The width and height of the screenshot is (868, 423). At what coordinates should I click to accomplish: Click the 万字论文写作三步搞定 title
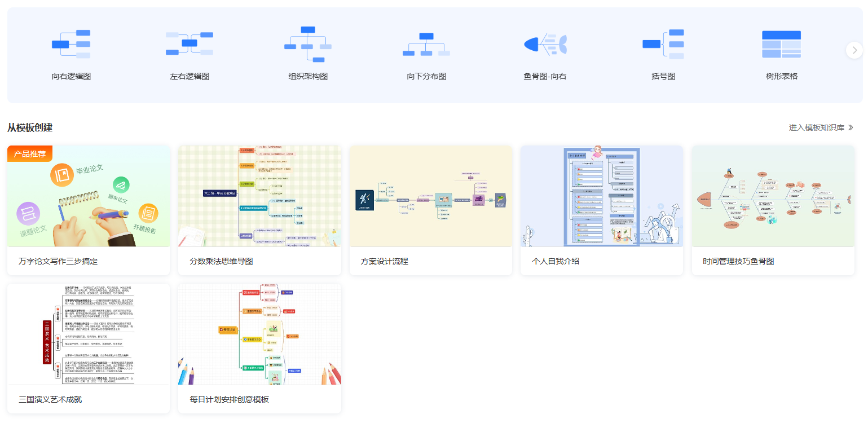click(x=59, y=261)
